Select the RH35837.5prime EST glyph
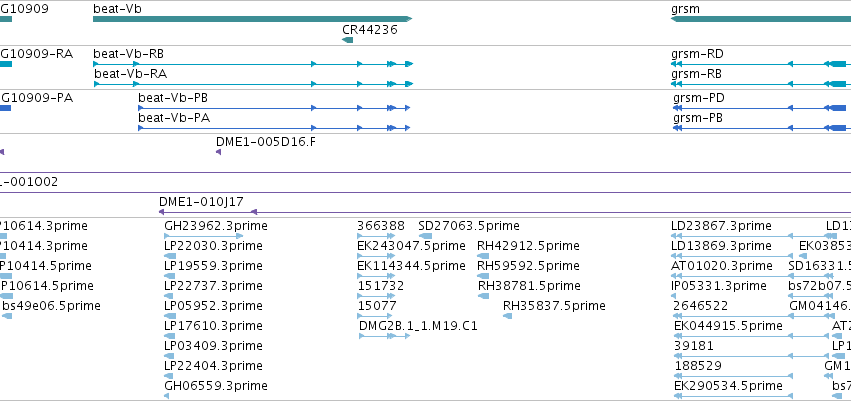851x401 pixels. coord(507,316)
